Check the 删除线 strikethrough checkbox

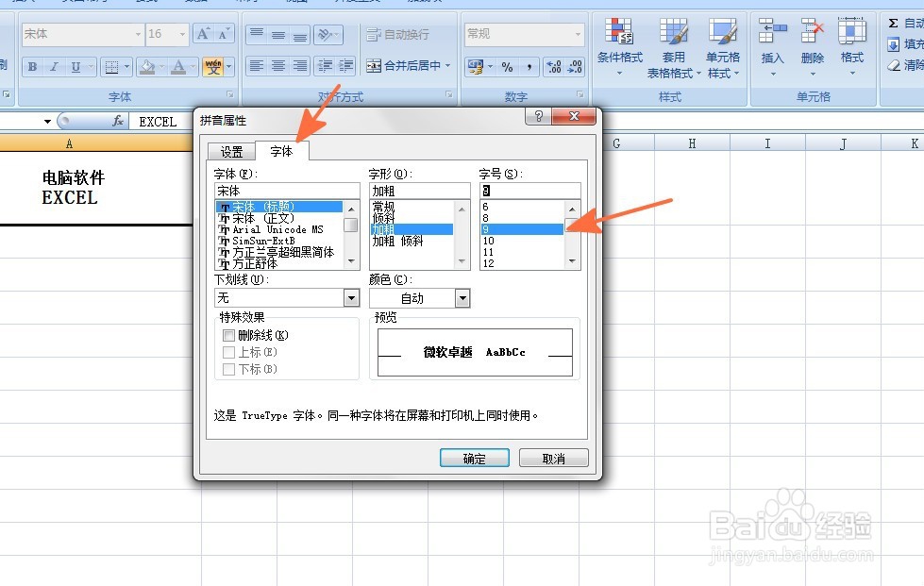tap(228, 335)
